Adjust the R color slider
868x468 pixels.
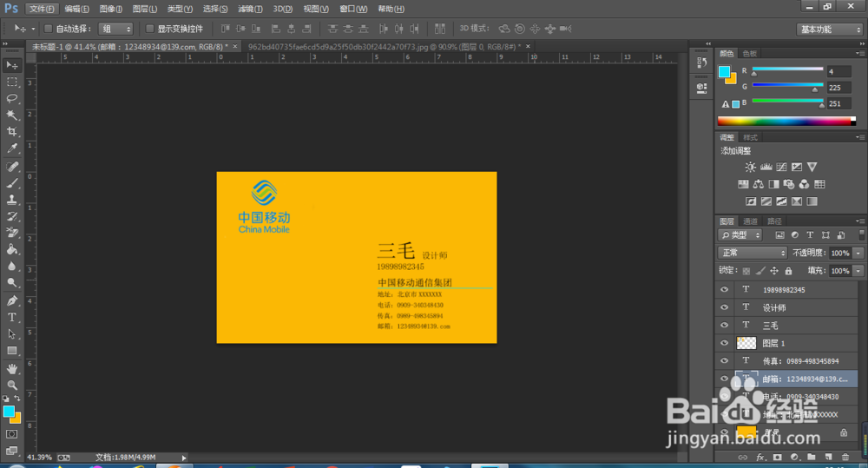[787, 69]
